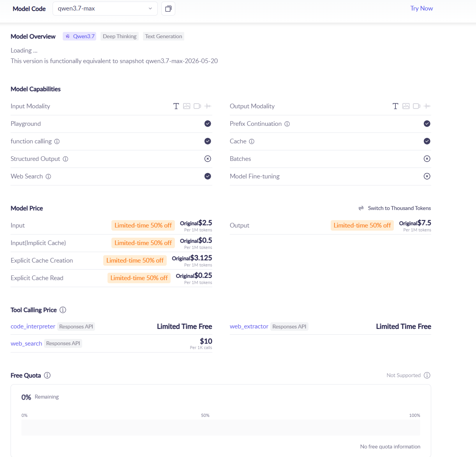Copy the model code with copy icon

click(x=168, y=9)
